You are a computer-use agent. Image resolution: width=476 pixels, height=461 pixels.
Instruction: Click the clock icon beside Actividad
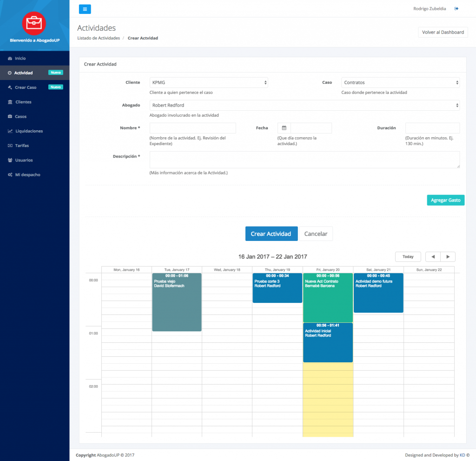(10, 73)
